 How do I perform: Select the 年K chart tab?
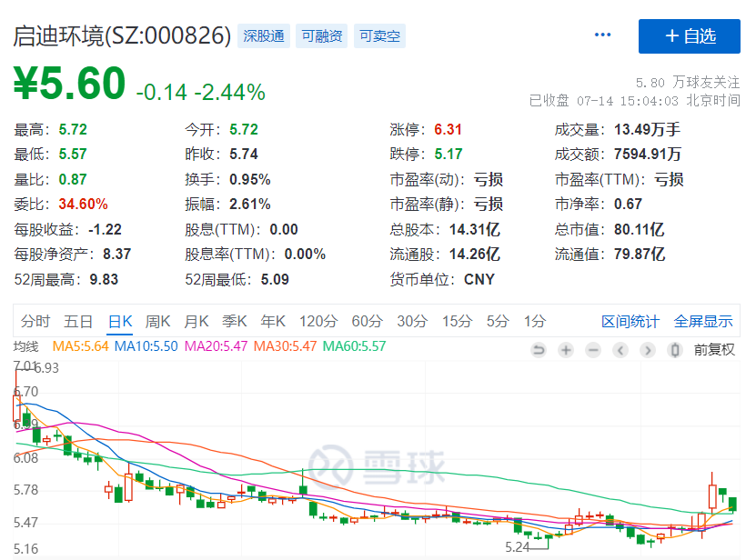[x=273, y=321]
